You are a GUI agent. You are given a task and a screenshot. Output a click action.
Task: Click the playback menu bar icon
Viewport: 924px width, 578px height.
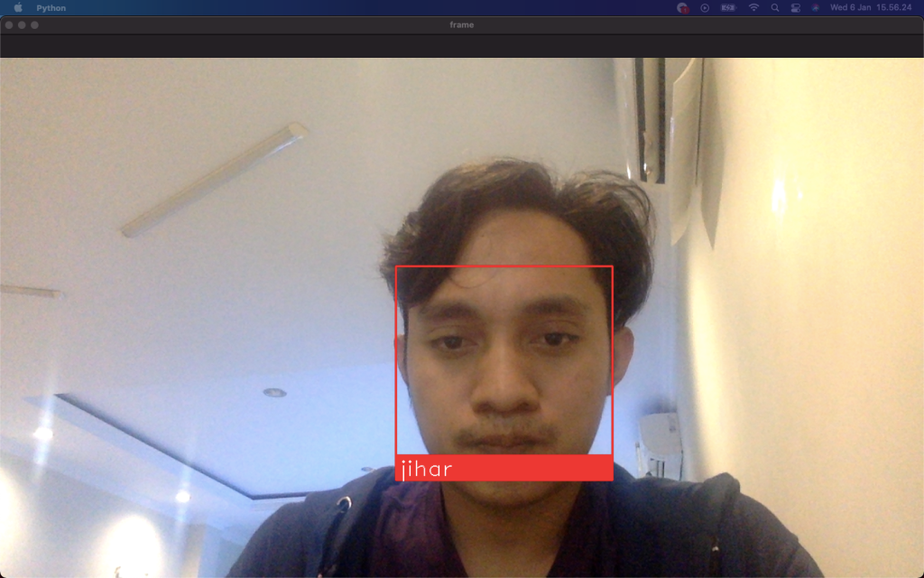point(704,8)
